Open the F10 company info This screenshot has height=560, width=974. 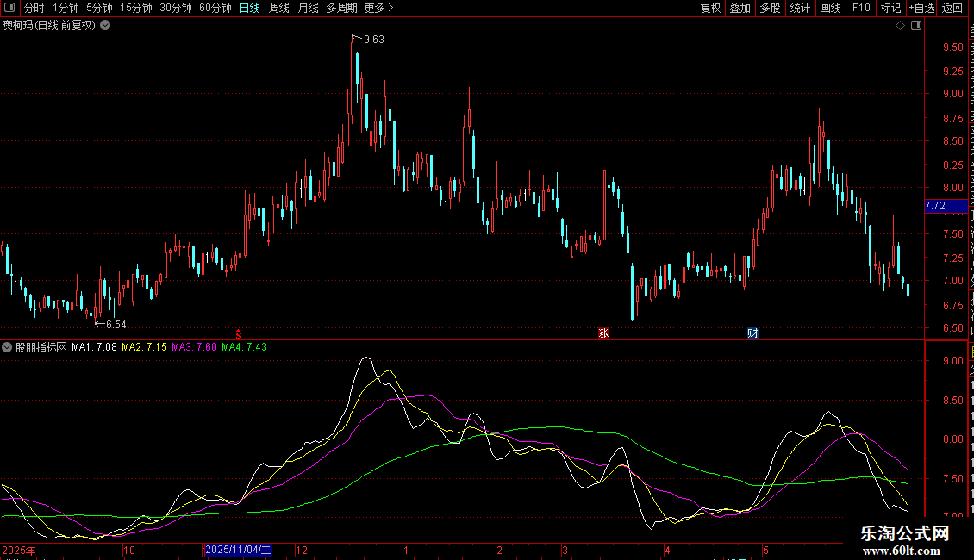(861, 8)
